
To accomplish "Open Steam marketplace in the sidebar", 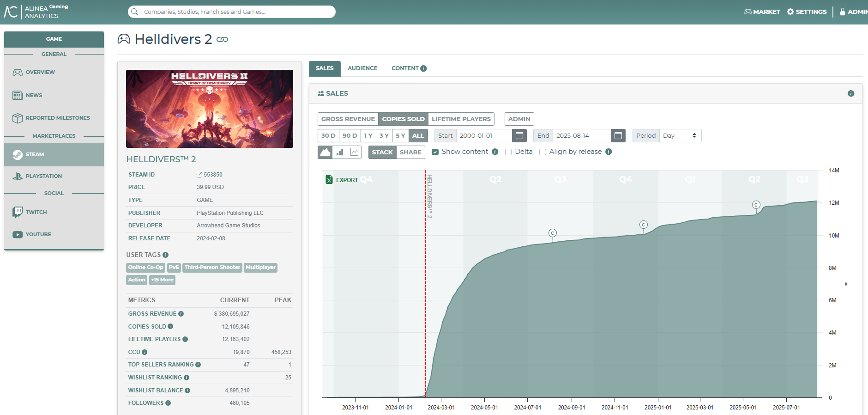I will (54, 154).
